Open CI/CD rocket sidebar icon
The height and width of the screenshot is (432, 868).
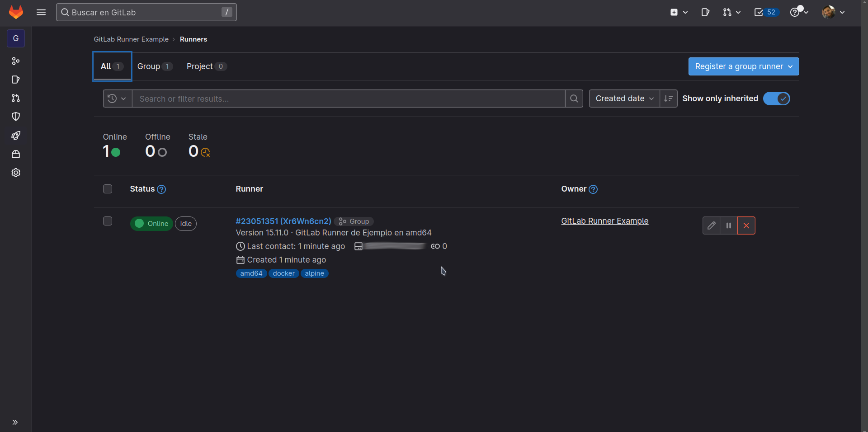(16, 135)
